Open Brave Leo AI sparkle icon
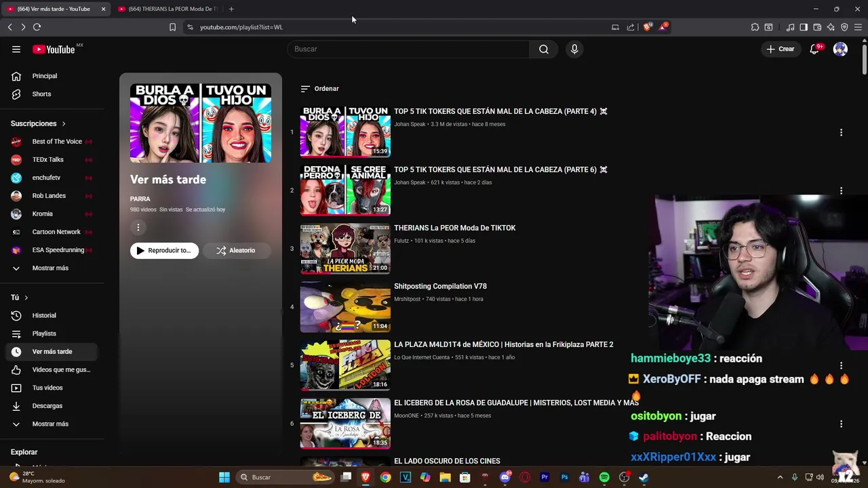This screenshot has height=488, width=868. click(x=831, y=27)
